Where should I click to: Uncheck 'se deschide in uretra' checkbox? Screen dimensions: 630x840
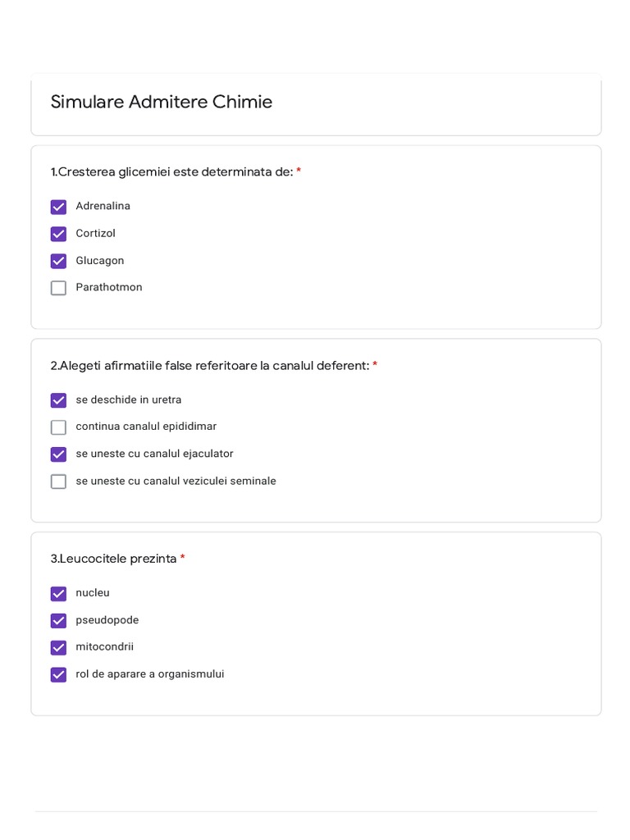[58, 400]
